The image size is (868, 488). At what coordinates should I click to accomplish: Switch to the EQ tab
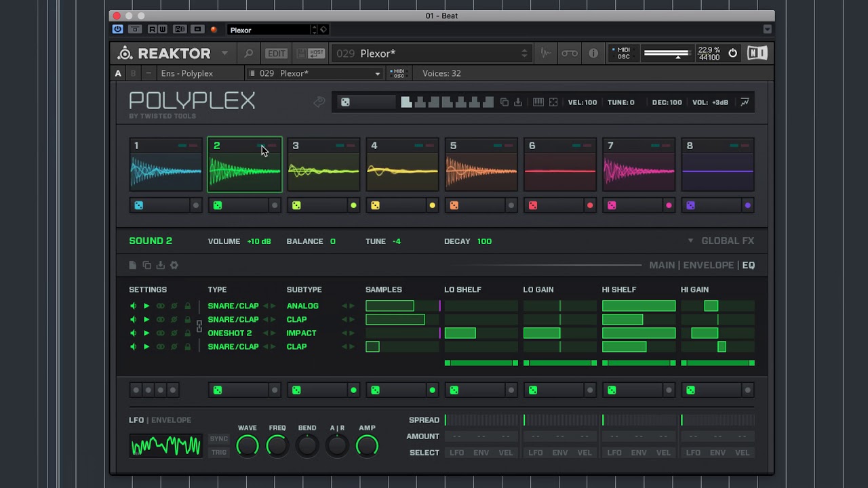point(749,265)
